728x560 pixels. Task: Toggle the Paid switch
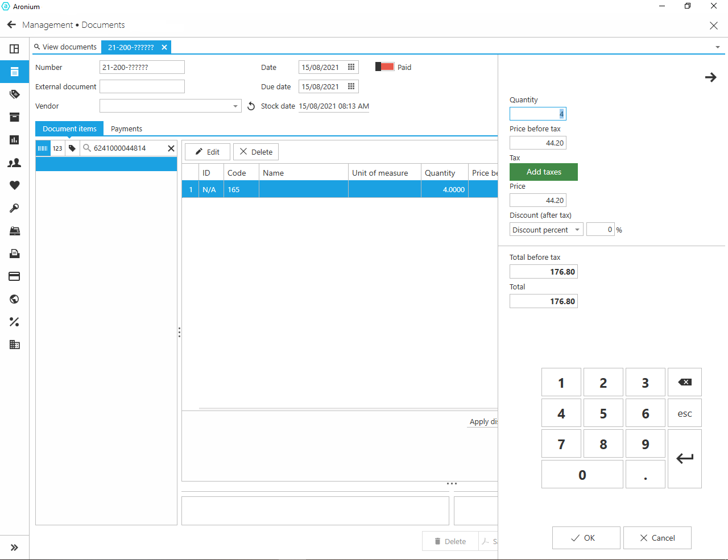(385, 67)
